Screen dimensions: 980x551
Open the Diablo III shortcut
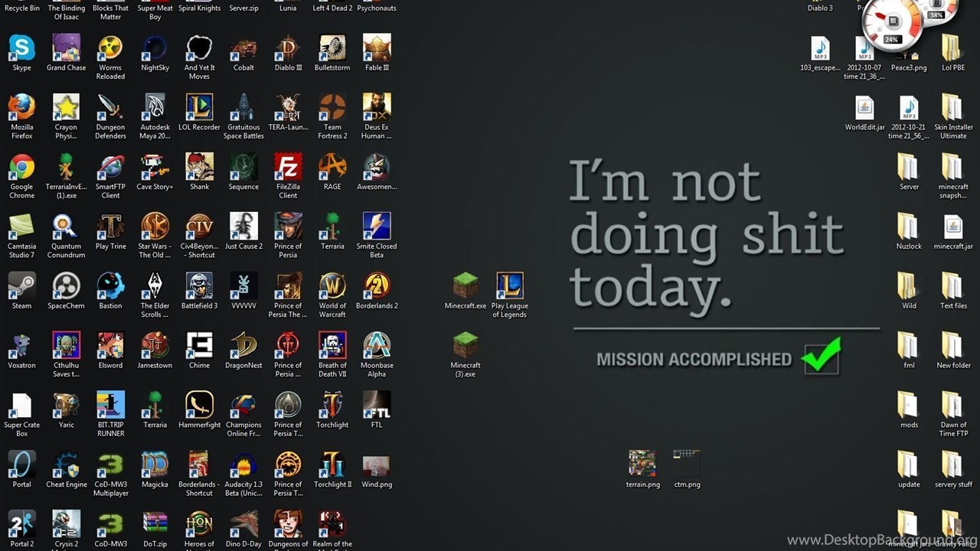click(288, 48)
